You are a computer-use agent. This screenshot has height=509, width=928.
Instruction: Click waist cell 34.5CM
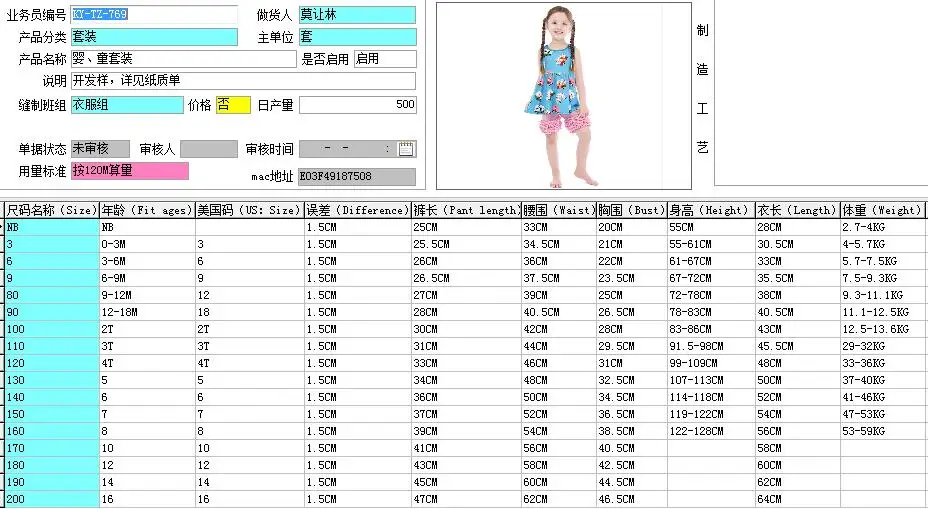tap(559, 244)
